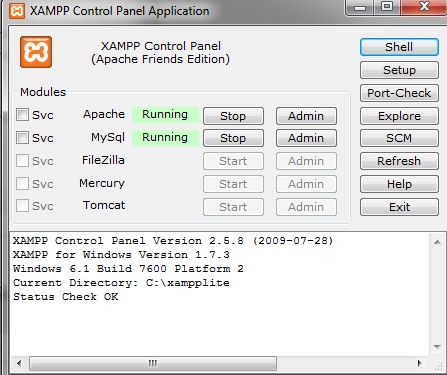The image size is (447, 375).
Task: Open Mercury Admin
Action: 306,184
